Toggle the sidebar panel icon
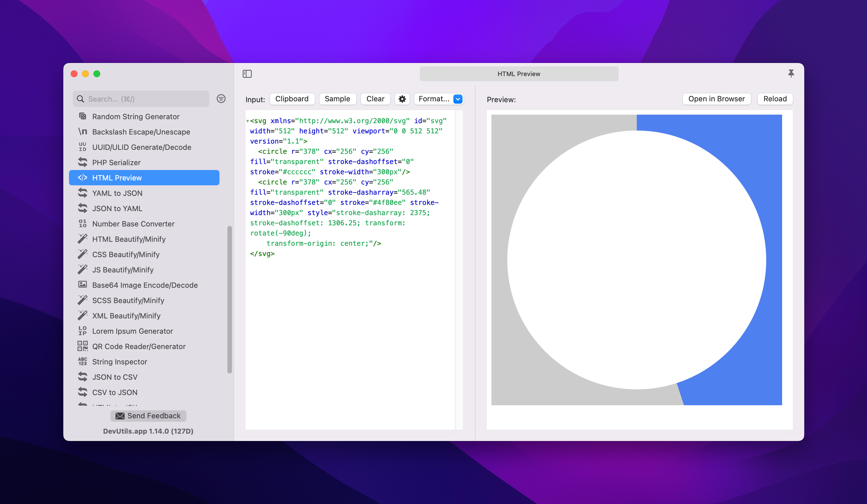This screenshot has height=504, width=867. [247, 73]
